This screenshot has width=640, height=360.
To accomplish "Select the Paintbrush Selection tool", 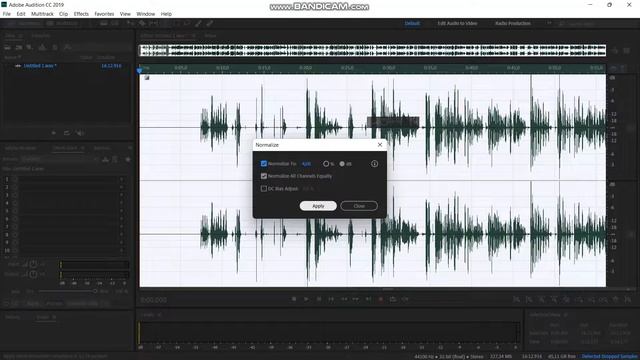I will [198, 24].
